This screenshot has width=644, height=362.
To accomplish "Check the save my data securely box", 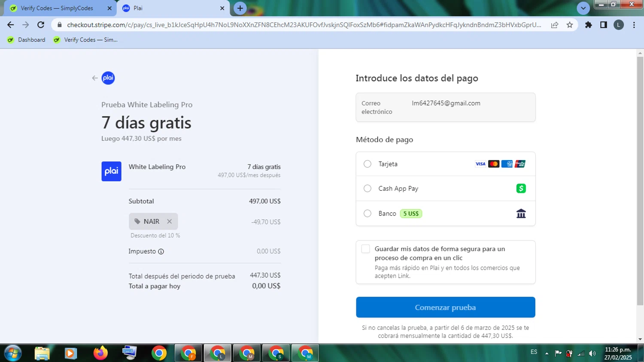I will click(x=365, y=249).
